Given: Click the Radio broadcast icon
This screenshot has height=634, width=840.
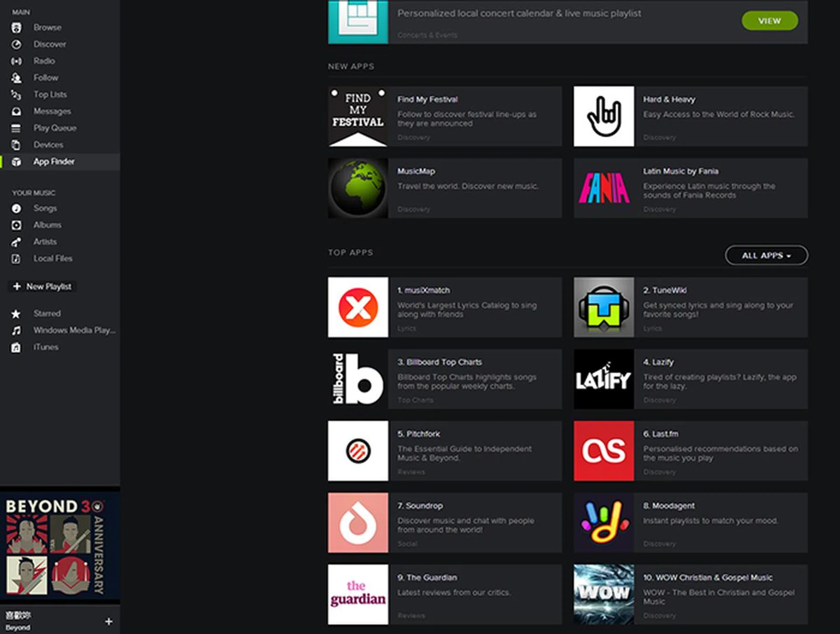Looking at the screenshot, I should pyautogui.click(x=16, y=61).
